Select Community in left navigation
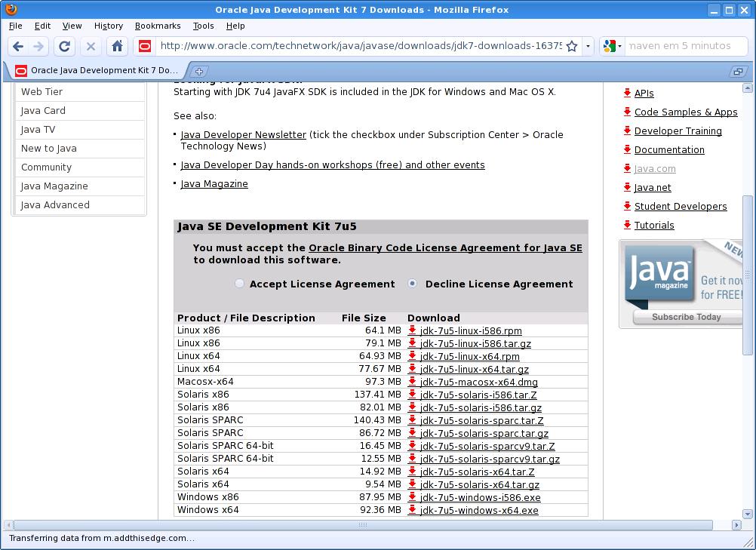756x550 pixels. (80, 167)
